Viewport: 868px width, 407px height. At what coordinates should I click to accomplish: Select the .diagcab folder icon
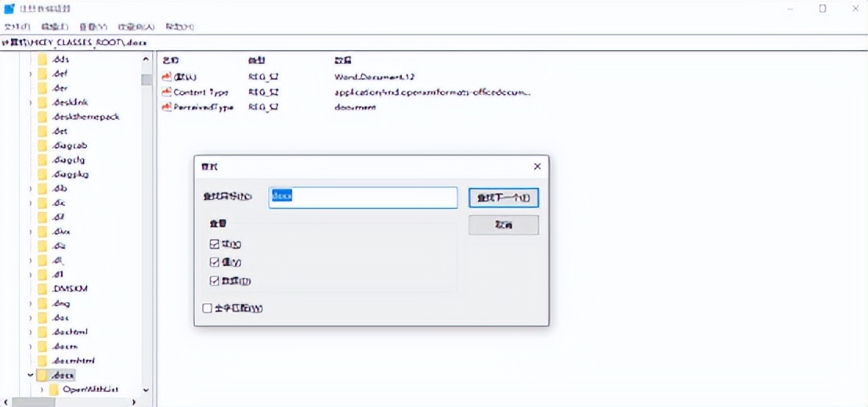(x=42, y=146)
